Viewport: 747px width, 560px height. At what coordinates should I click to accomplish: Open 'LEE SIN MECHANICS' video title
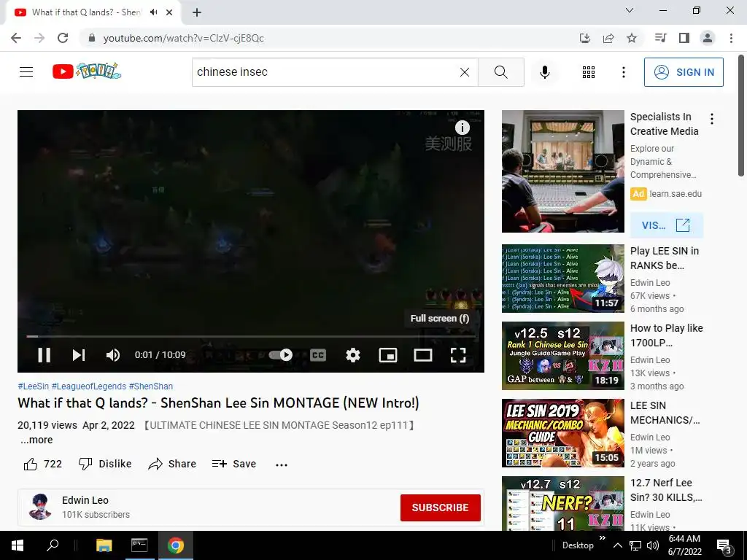pyautogui.click(x=665, y=413)
